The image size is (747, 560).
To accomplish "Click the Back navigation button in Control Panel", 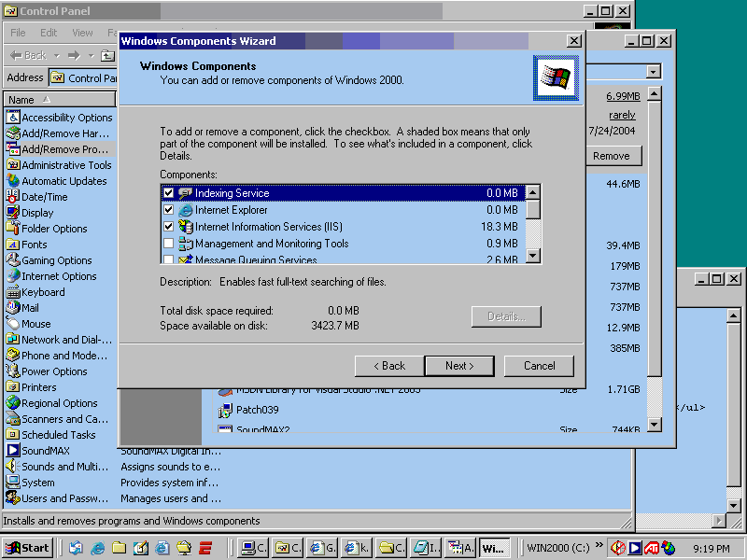I will pyautogui.click(x=29, y=56).
